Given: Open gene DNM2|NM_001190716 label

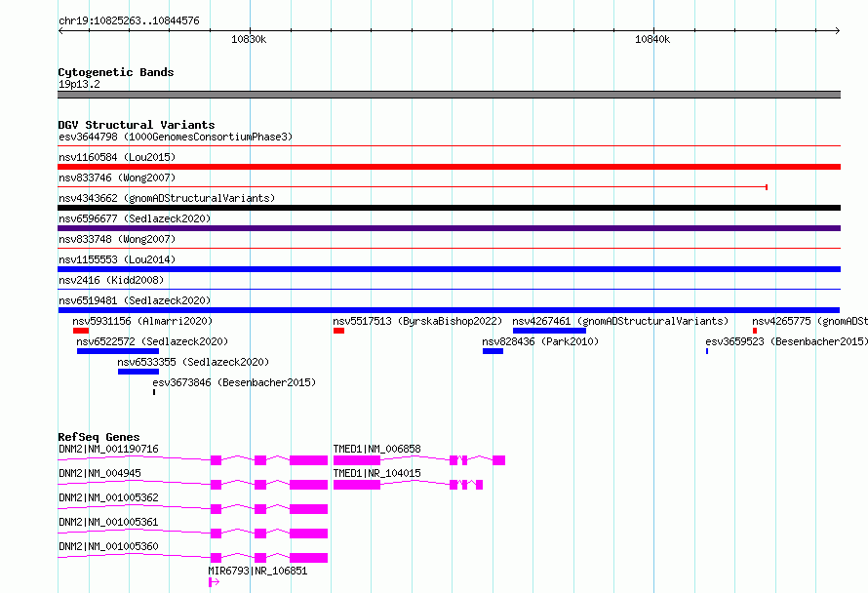Looking at the screenshot, I should (108, 449).
